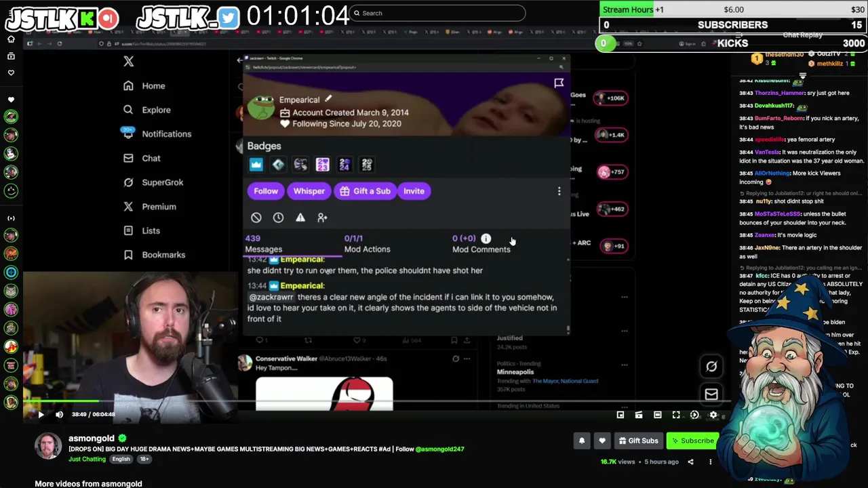The height and width of the screenshot is (488, 868).
Task: Click the Follow button on the viewer card
Action: [x=266, y=191]
